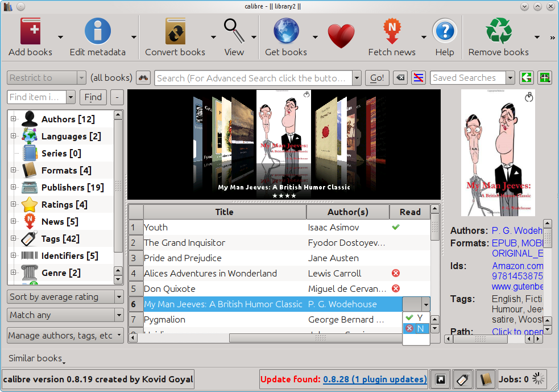Open Edit metadata dropdown arrow
The width and height of the screenshot is (559, 392).
134,37
